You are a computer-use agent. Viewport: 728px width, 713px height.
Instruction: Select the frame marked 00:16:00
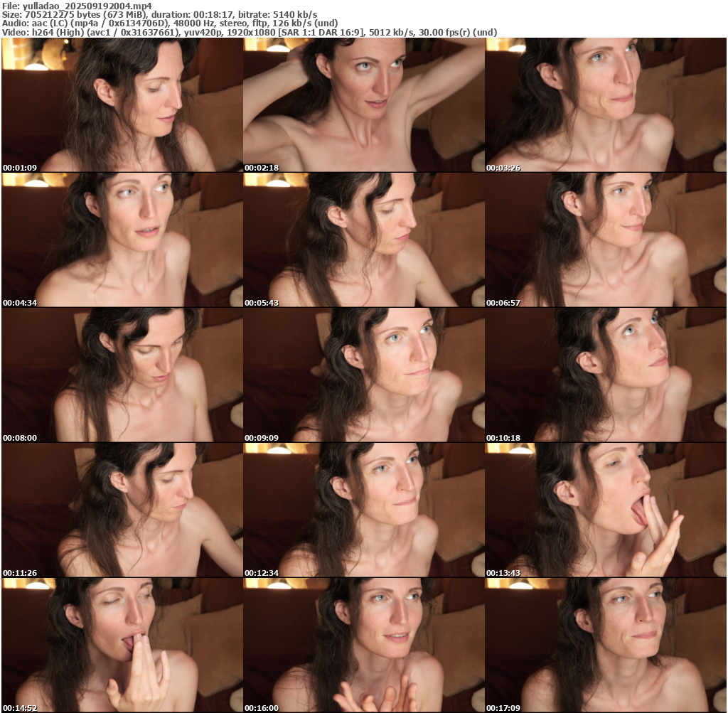tap(363, 645)
